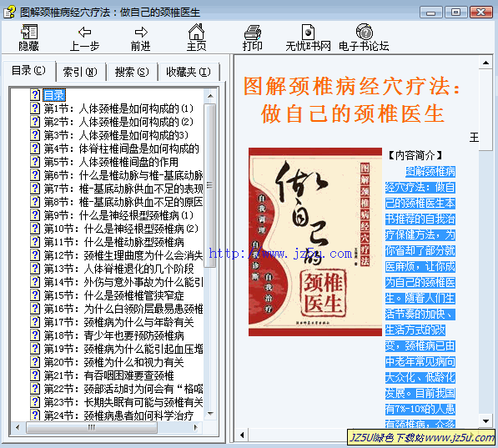
Task: Click the Print (打印) printer icon
Action: [x=253, y=33]
